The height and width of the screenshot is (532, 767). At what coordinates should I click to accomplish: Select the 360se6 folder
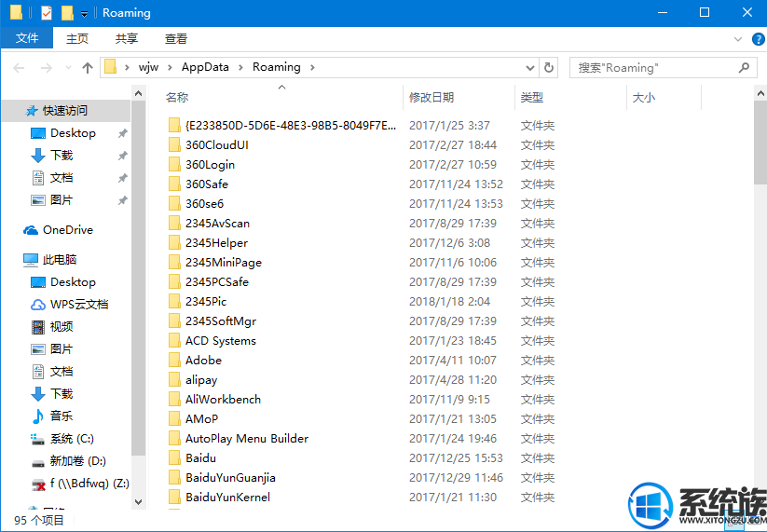pyautogui.click(x=204, y=204)
